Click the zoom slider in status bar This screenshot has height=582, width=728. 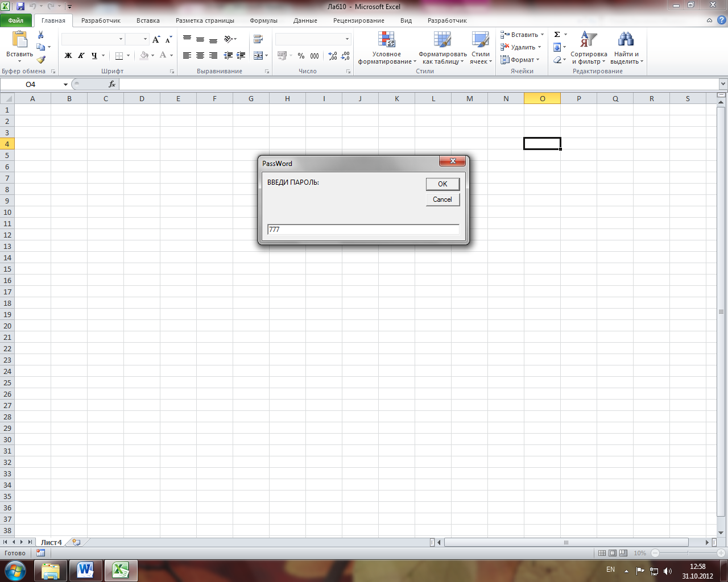pos(688,553)
